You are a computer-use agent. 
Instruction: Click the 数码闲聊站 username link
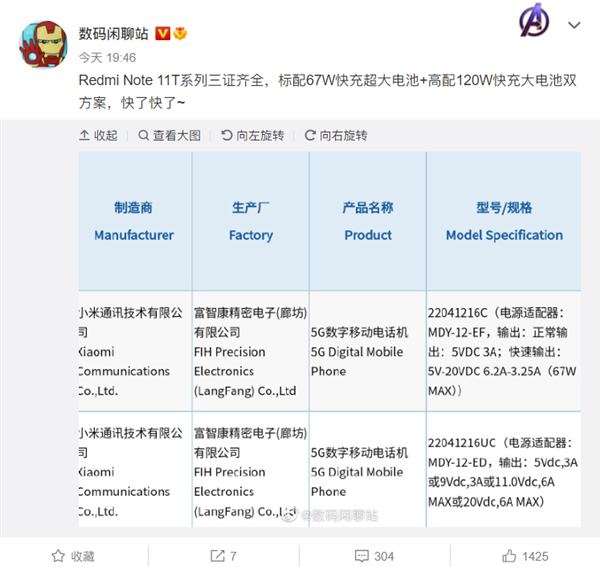[113, 34]
